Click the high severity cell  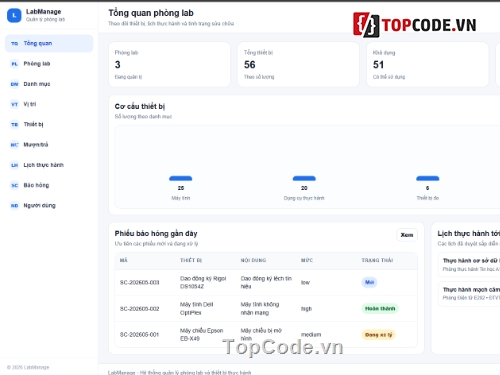click(306, 309)
